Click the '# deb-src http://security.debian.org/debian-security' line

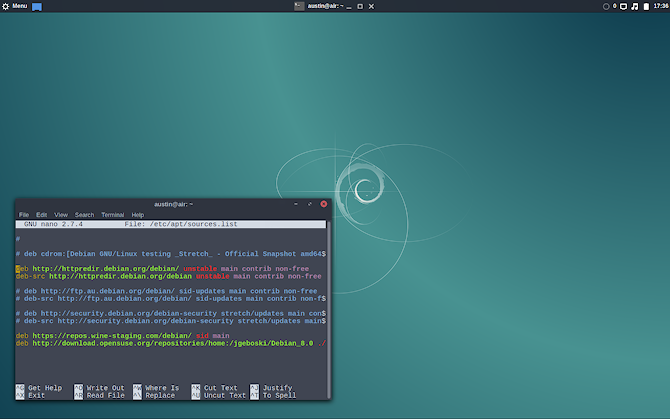pos(171,321)
